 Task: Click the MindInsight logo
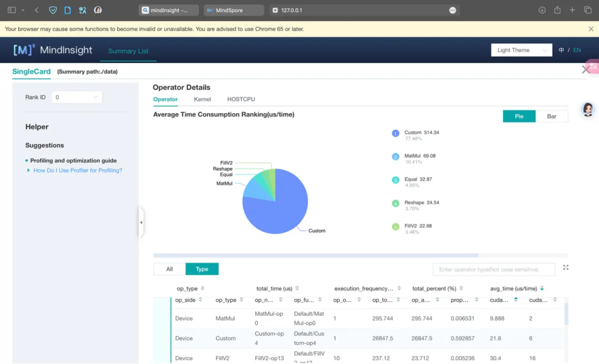pyautogui.click(x=53, y=50)
